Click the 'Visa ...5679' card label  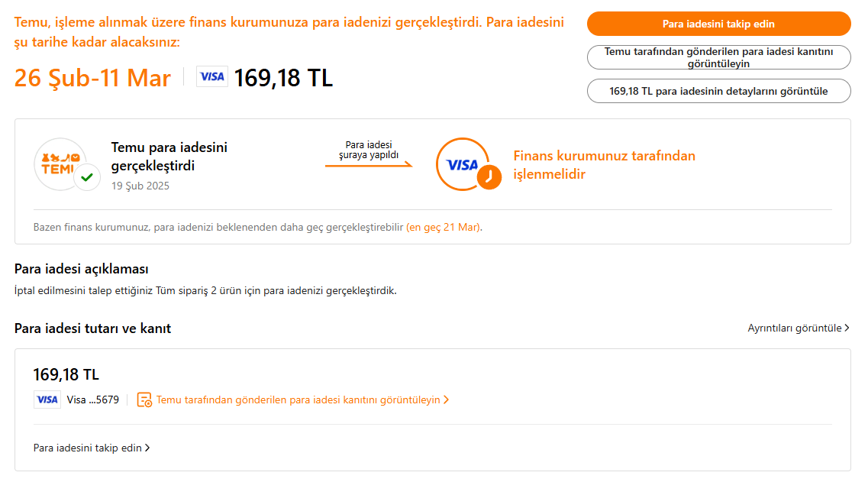click(93, 400)
